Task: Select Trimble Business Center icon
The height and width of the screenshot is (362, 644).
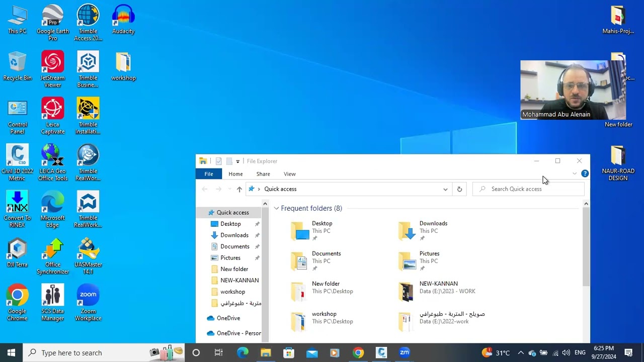Action: (x=88, y=69)
